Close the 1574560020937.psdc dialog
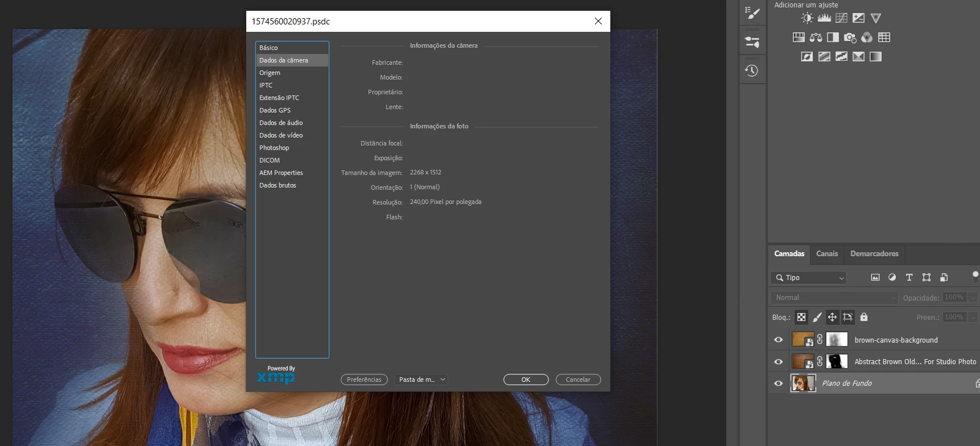The height and width of the screenshot is (446, 980). pyautogui.click(x=598, y=21)
